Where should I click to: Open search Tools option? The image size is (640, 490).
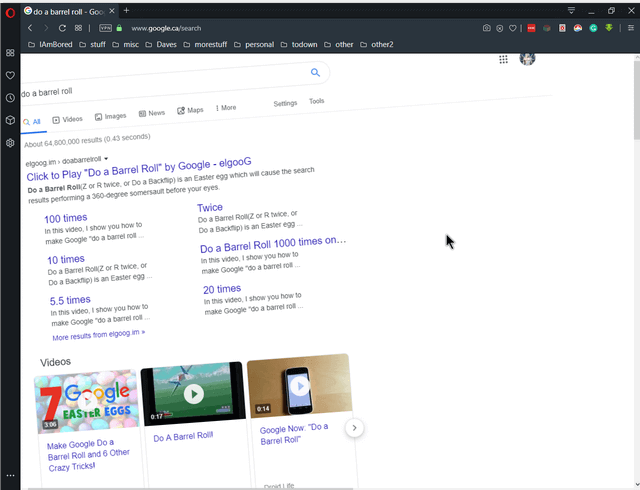point(317,101)
